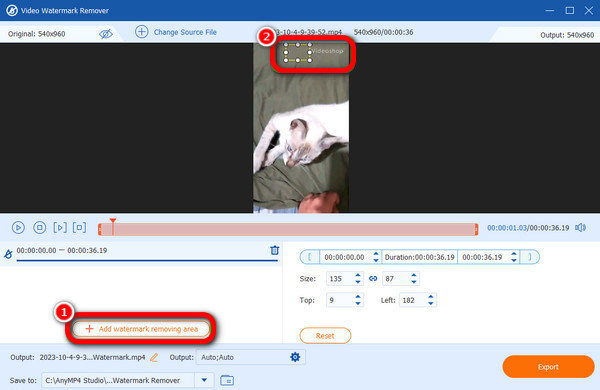Click the Video Watermark Remover app logo
600x390 pixels.
click(11, 10)
